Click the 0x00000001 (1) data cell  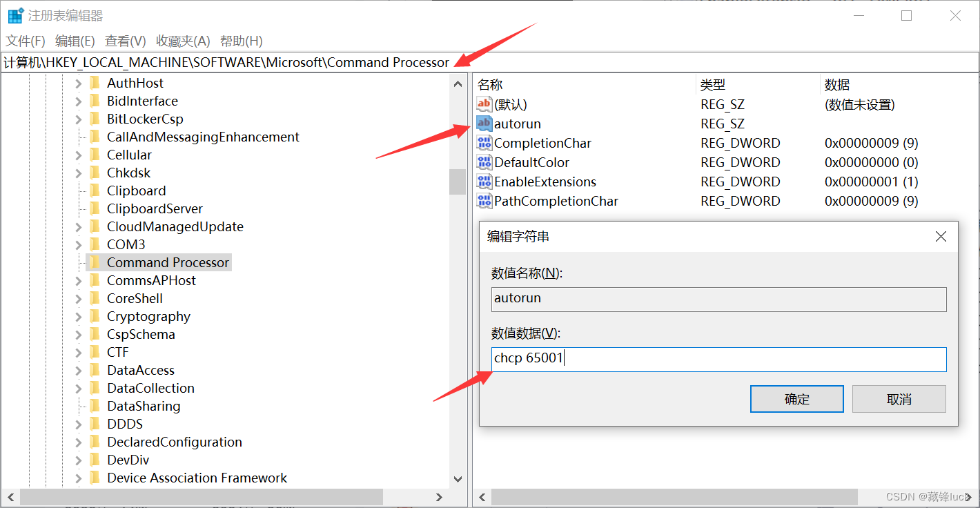coord(871,182)
